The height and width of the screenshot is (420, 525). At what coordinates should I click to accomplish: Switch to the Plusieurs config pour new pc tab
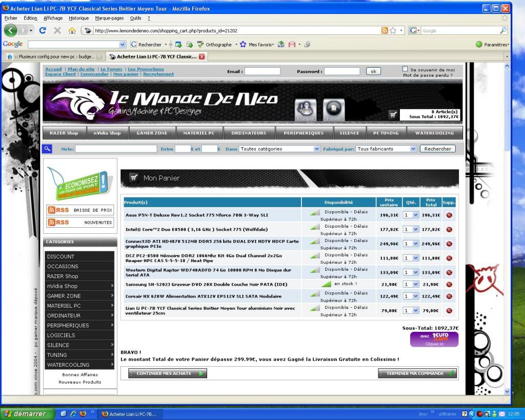pyautogui.click(x=54, y=56)
